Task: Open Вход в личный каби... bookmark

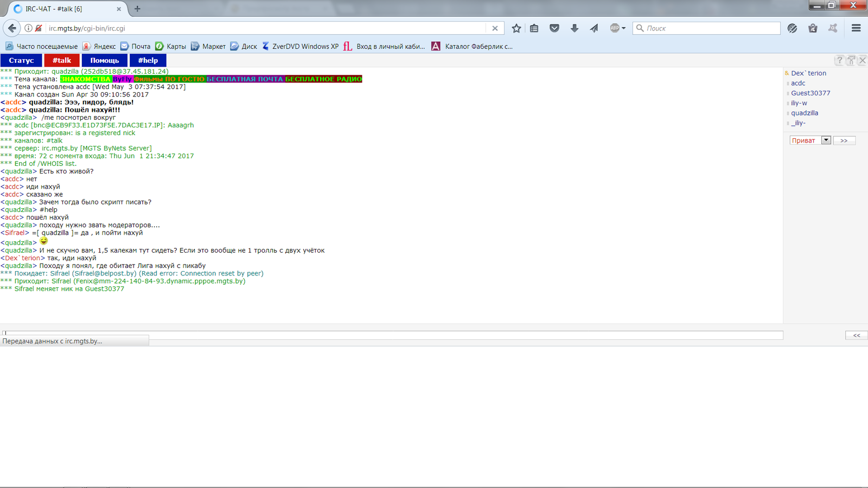Action: 384,47
